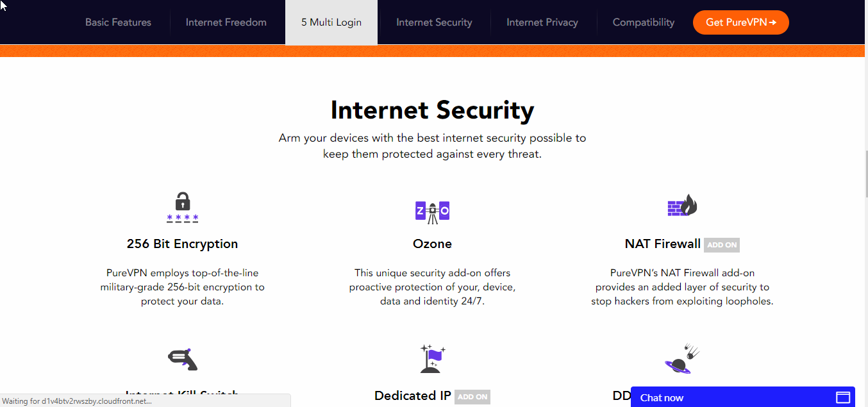
Task: Click the Get PureVPN button
Action: pos(741,22)
